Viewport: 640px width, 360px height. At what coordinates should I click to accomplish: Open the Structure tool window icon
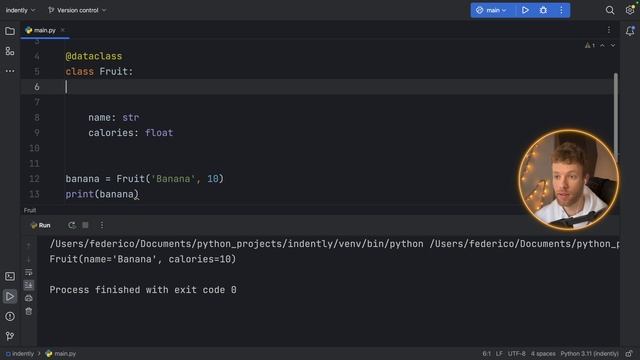click(x=10, y=51)
